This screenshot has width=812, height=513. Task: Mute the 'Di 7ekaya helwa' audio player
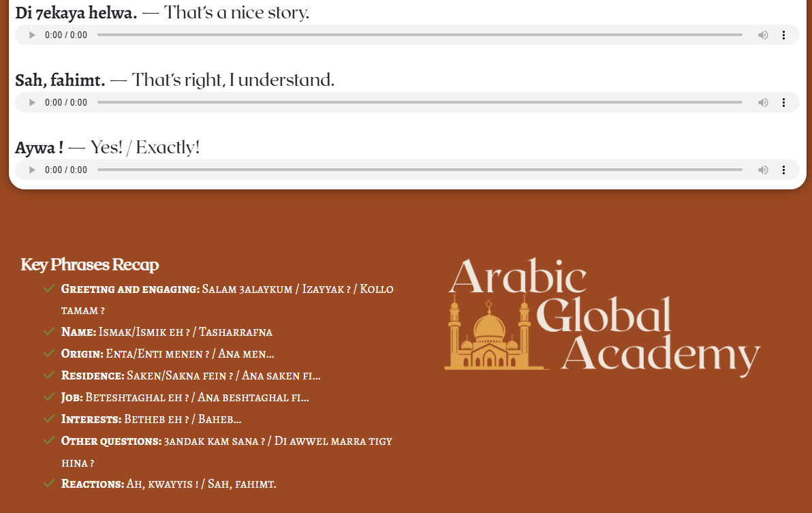(x=763, y=35)
